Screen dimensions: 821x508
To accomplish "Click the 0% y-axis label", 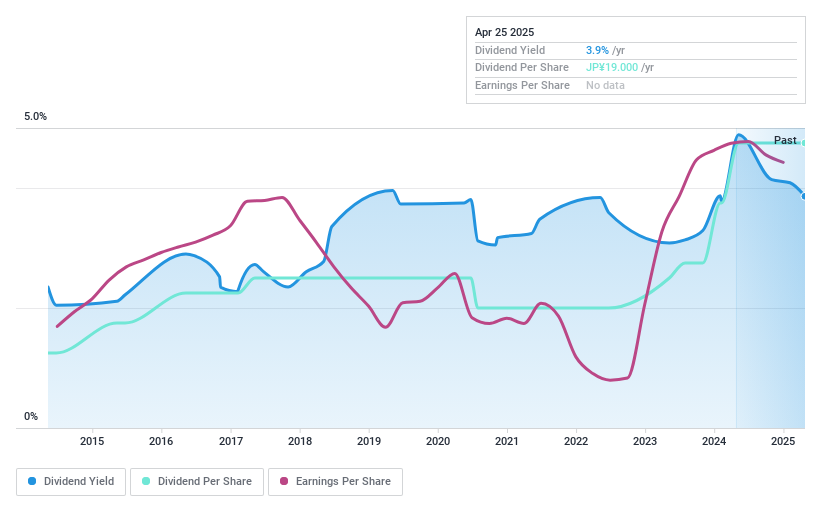I will tap(31, 417).
